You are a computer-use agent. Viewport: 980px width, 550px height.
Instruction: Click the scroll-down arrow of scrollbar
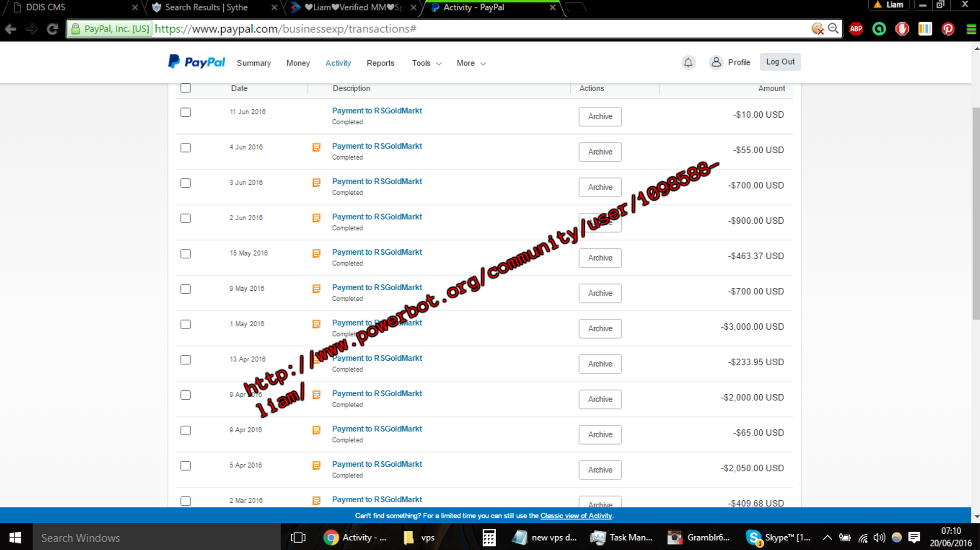(x=976, y=516)
